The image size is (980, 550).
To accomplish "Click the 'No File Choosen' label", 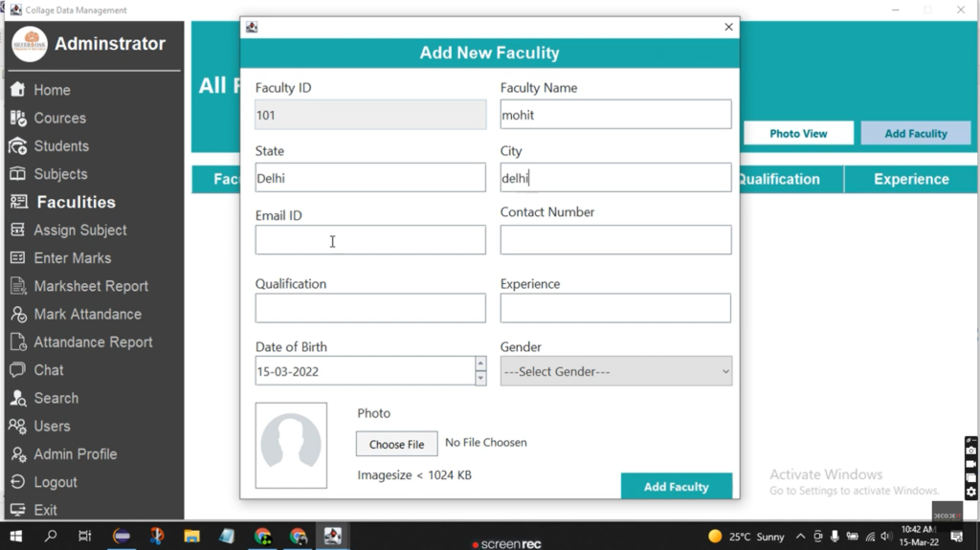I will pos(485,443).
